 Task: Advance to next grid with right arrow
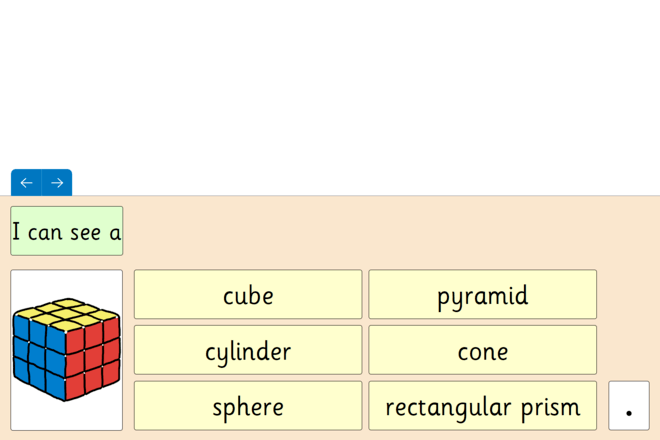coord(57,183)
